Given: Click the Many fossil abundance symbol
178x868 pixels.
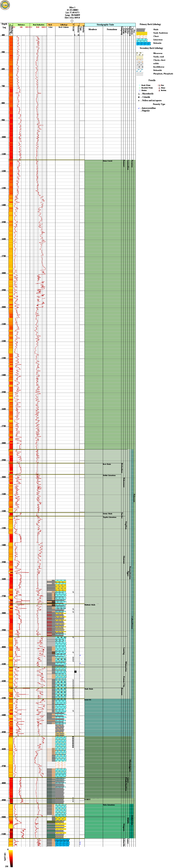Looking at the screenshot, I should tap(159, 88).
